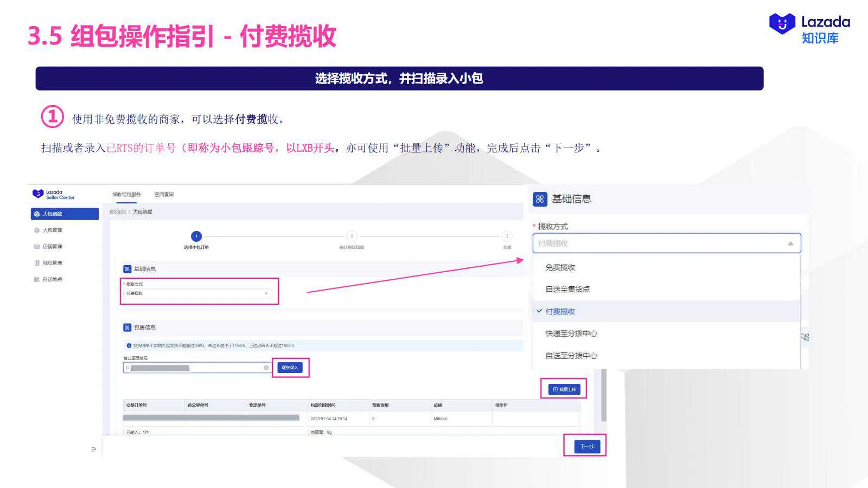Choose 快递至分拨中心 option
Image resolution: width=868 pixels, height=488 pixels.
(x=571, y=333)
